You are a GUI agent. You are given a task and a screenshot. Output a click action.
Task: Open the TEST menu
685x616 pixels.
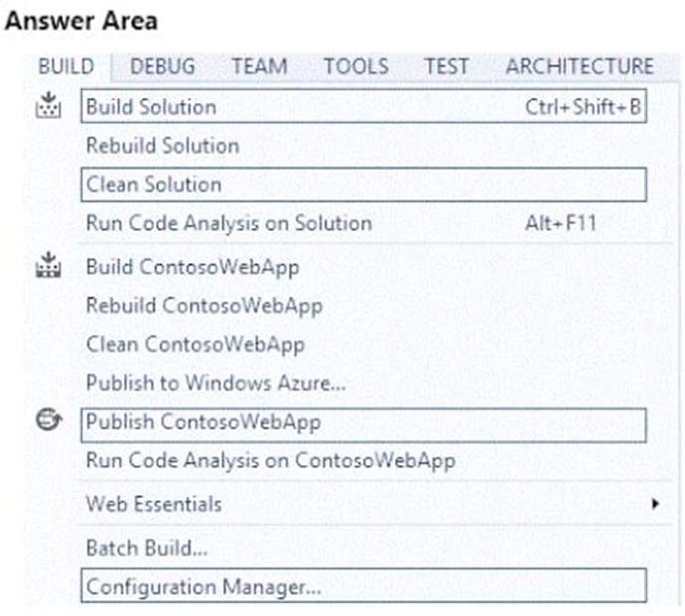(447, 66)
